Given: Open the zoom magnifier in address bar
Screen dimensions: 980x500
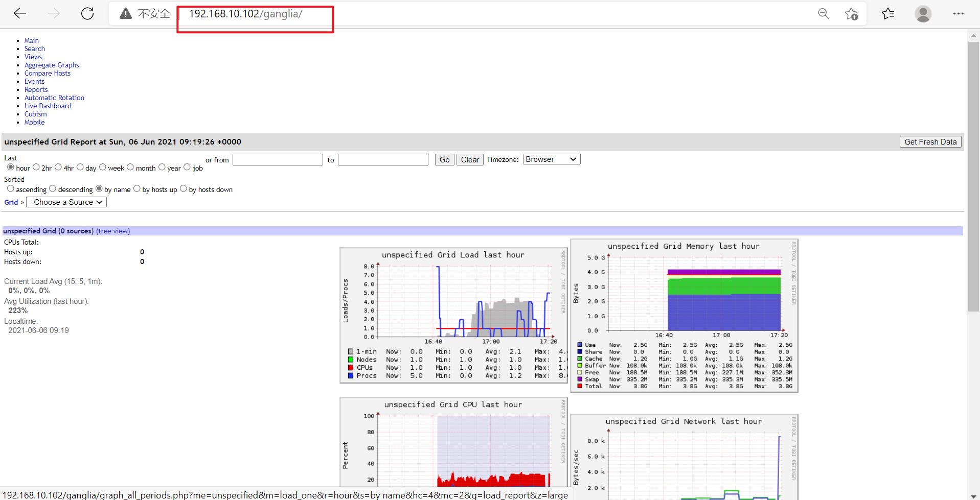Looking at the screenshot, I should tap(823, 14).
